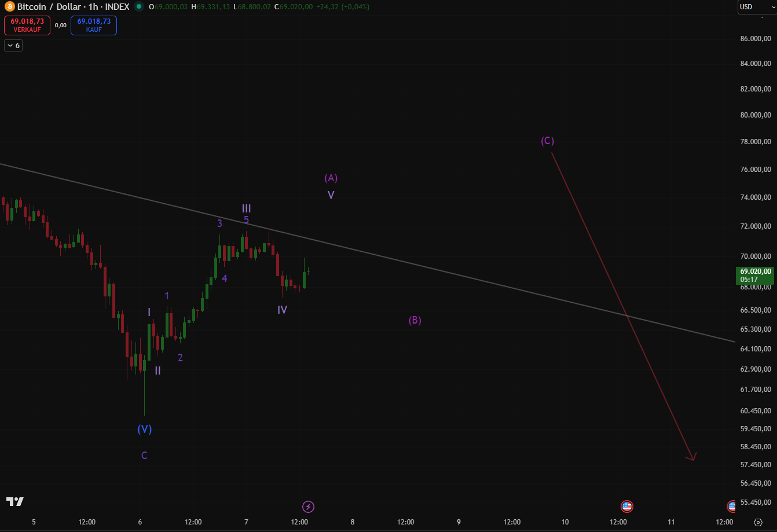This screenshot has width=777, height=532.
Task: Open the USD currency dropdown
Action: pos(756,7)
